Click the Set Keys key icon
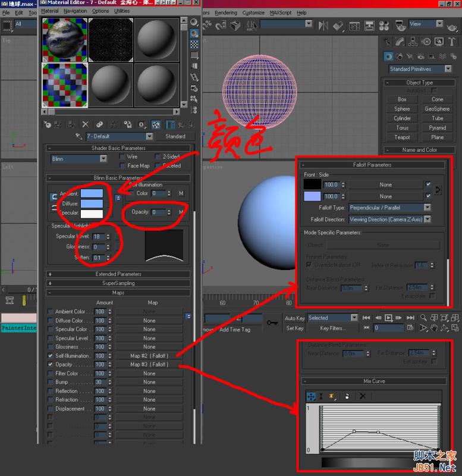 pos(272,323)
